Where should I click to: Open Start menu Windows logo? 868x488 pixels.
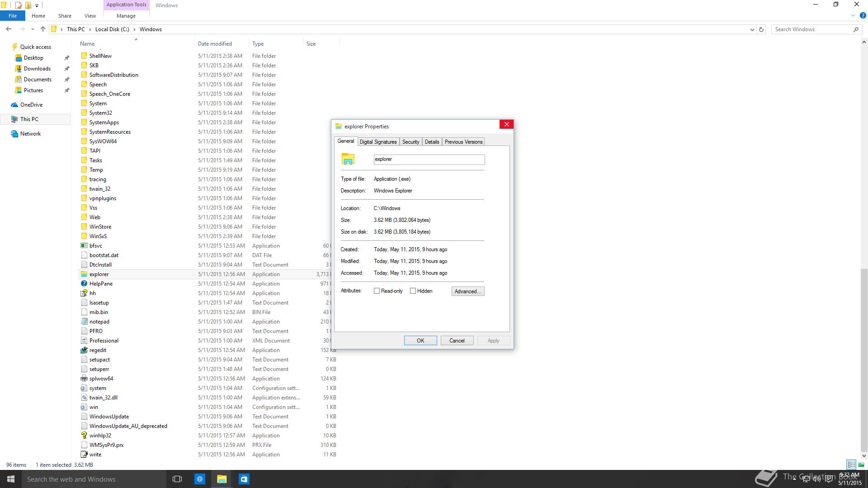pyautogui.click(x=11, y=479)
